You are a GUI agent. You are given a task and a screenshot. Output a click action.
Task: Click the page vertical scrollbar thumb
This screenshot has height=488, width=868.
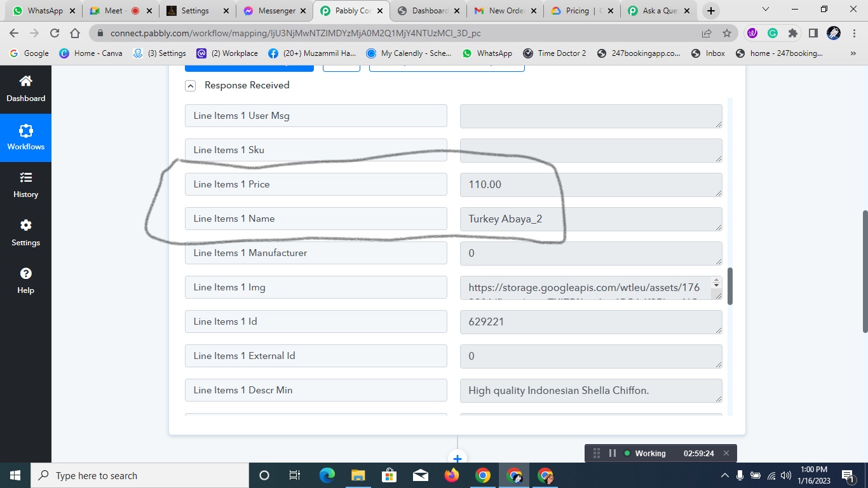(x=865, y=271)
